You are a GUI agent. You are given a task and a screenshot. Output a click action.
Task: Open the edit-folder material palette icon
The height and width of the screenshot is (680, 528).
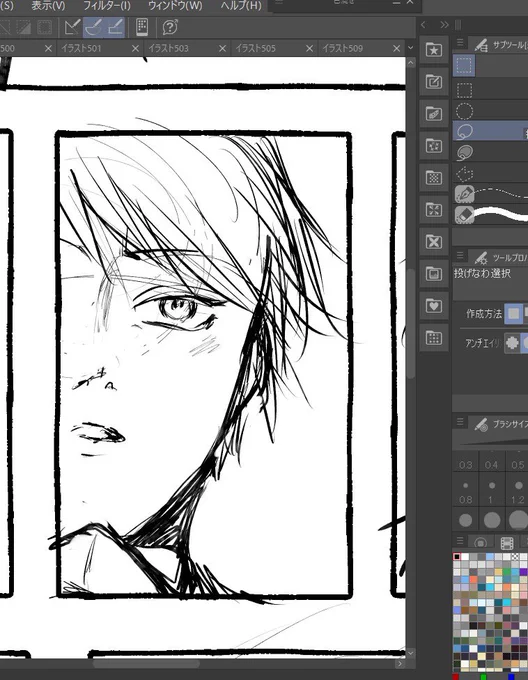point(433,82)
